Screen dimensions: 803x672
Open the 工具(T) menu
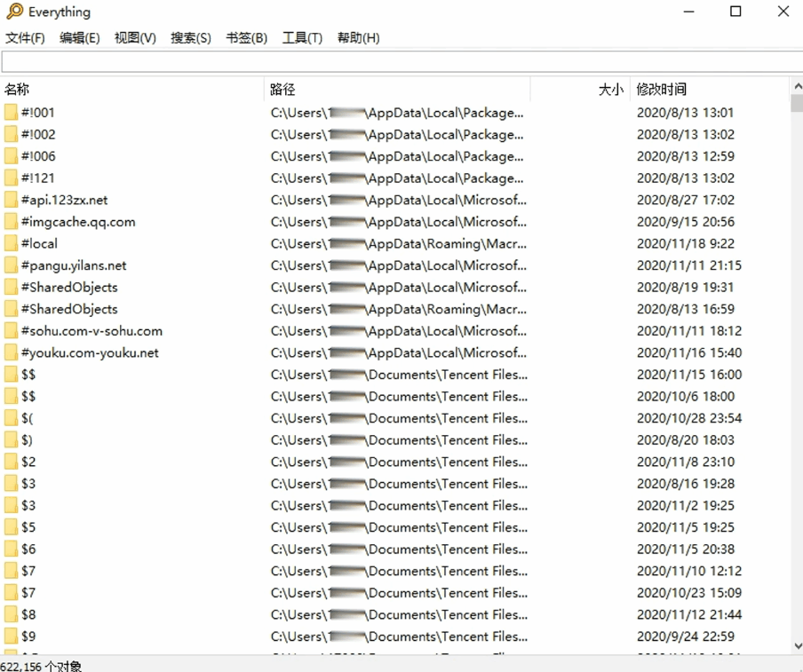[x=302, y=37]
